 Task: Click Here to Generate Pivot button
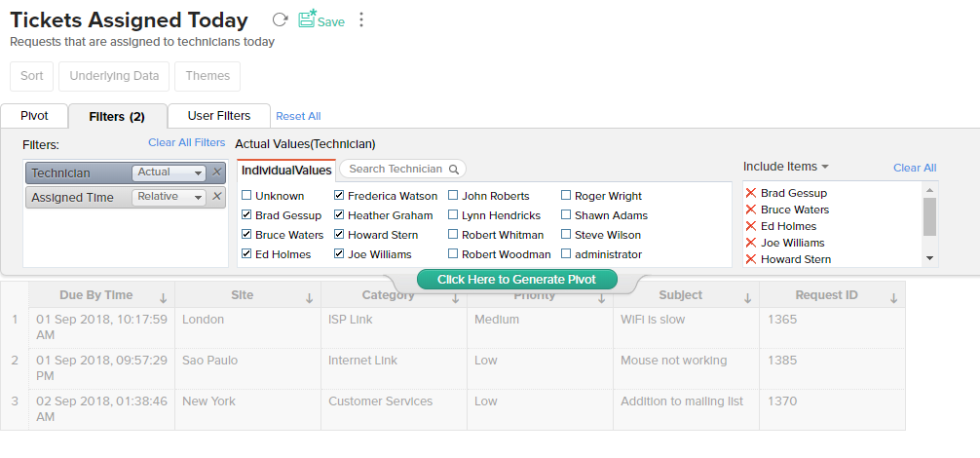point(517,280)
